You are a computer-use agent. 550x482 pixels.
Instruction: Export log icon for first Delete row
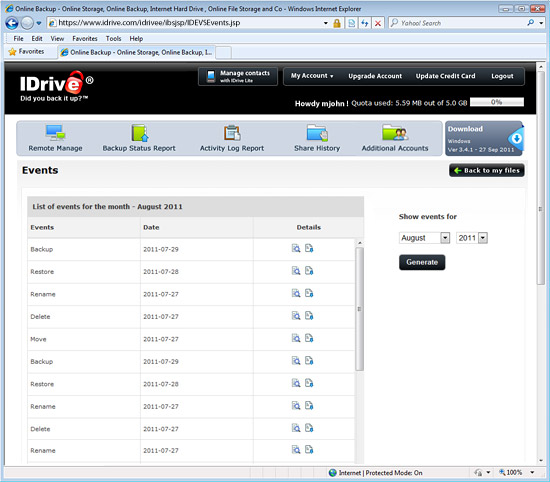[309, 316]
